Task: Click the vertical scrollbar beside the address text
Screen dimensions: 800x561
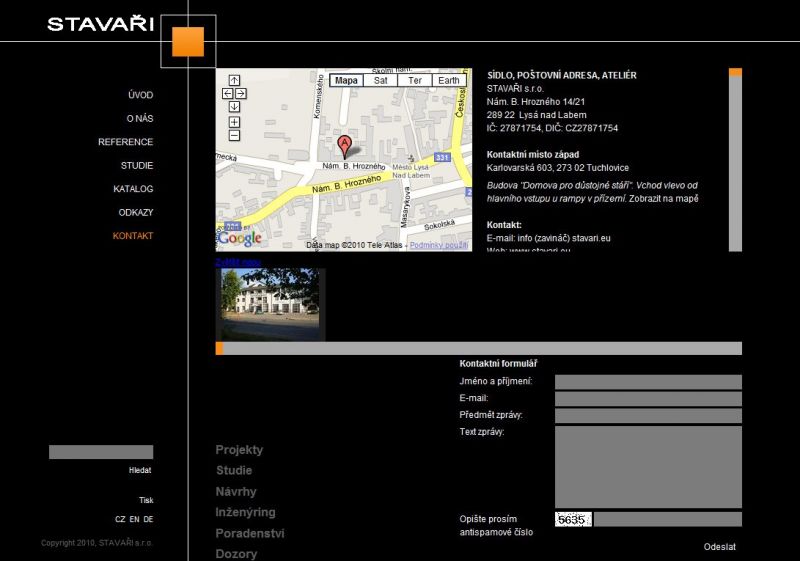Action: pyautogui.click(x=735, y=160)
